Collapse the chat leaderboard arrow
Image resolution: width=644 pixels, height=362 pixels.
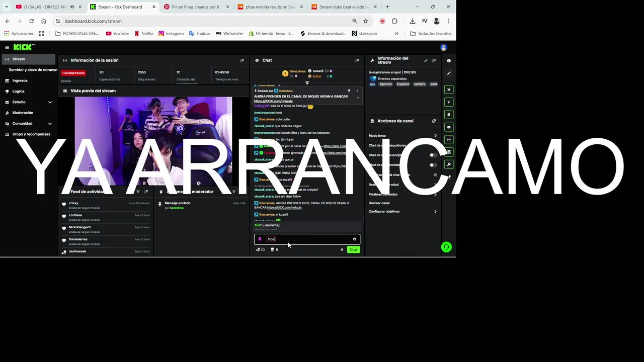click(307, 82)
